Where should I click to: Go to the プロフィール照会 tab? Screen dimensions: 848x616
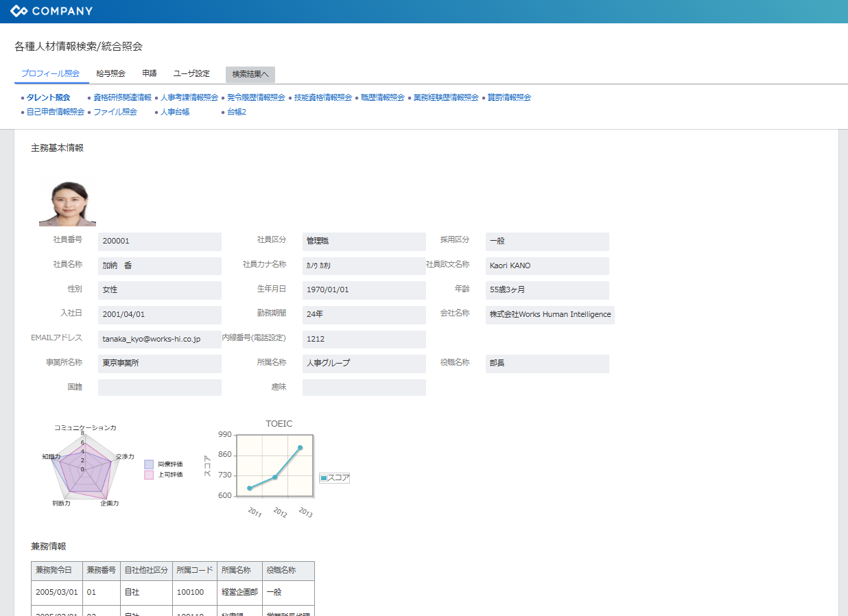tap(50, 73)
